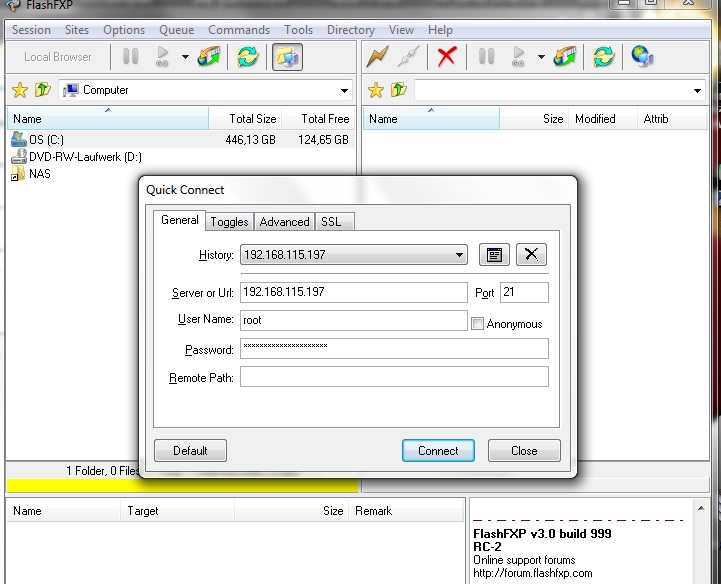This screenshot has width=721, height=584.
Task: Sort local list by Total Size
Action: click(246, 119)
